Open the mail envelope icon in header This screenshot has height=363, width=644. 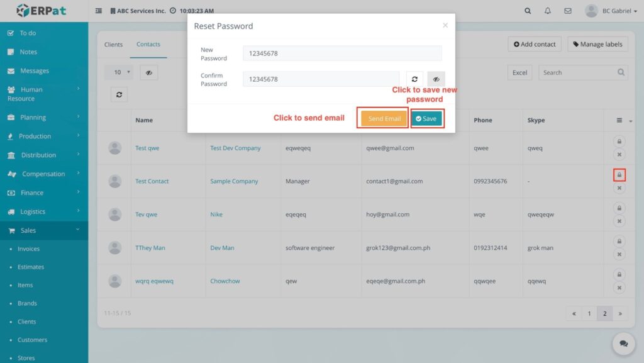coord(568,11)
